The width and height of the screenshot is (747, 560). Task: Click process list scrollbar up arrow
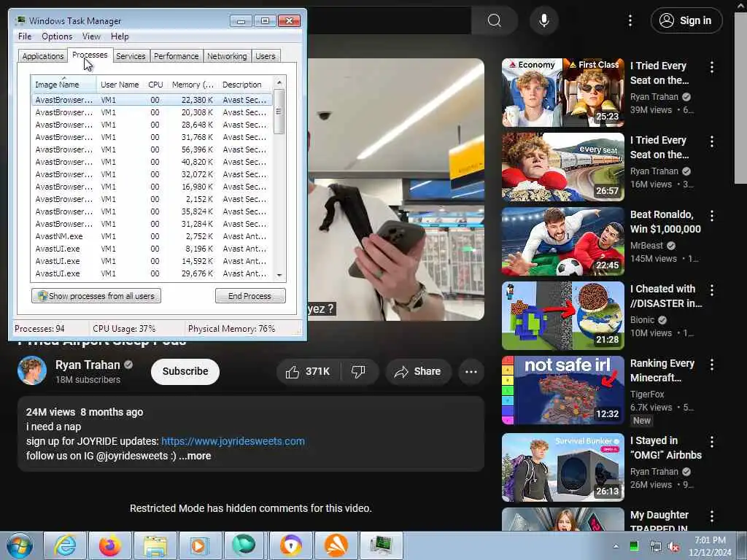point(279,82)
